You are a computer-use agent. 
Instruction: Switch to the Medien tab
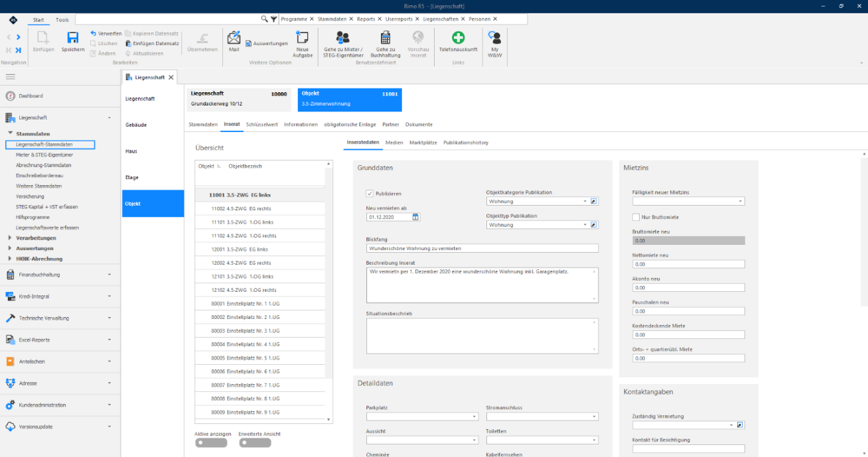(394, 143)
